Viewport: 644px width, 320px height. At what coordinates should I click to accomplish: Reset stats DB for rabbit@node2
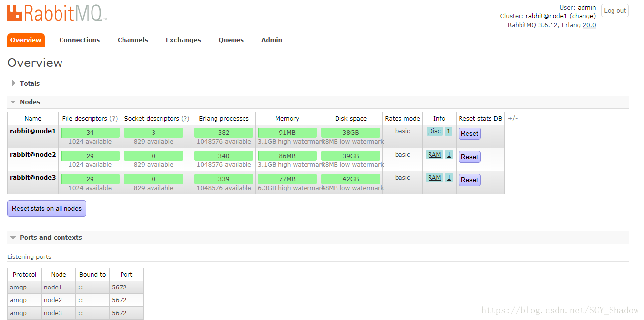(469, 157)
